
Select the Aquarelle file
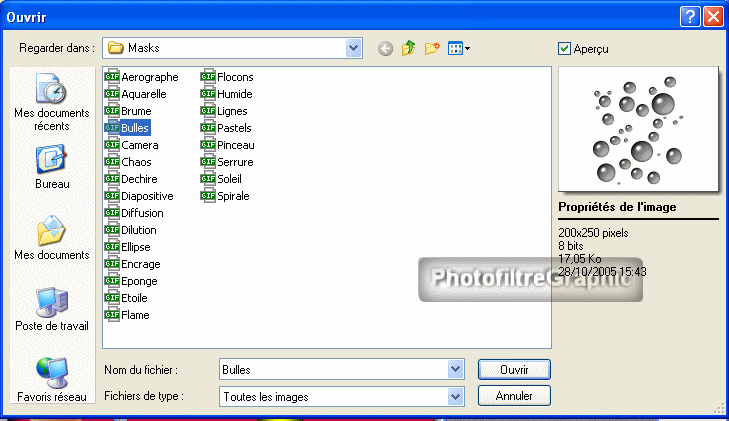[143, 94]
